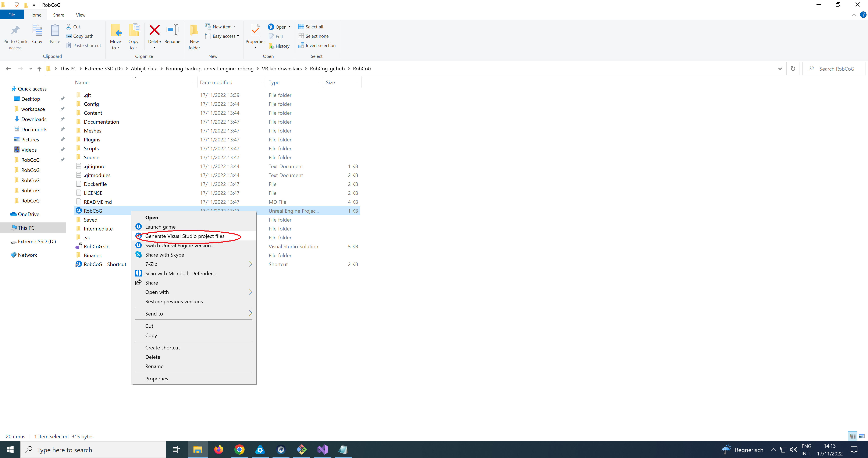Click the Copy path ribbon icon

point(69,36)
